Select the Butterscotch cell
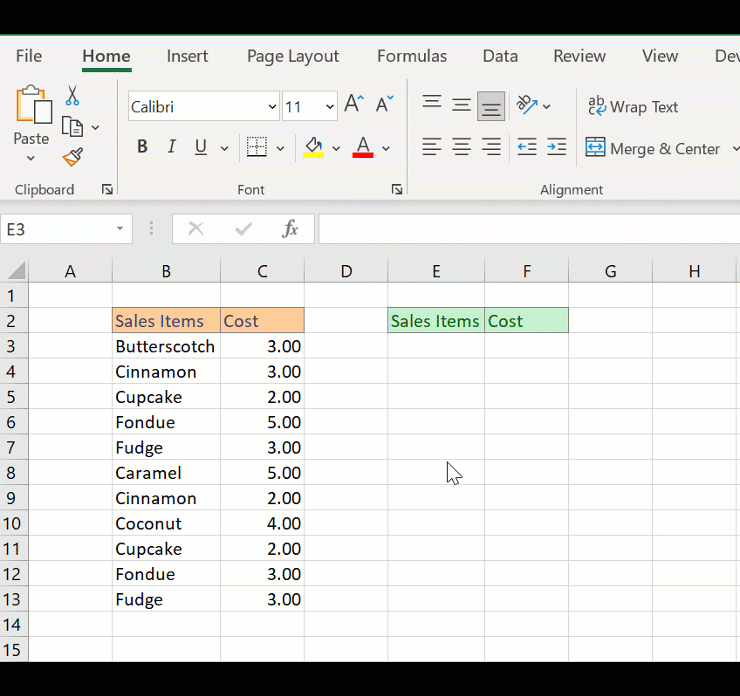Screen dimensions: 740x696 [x=166, y=346]
